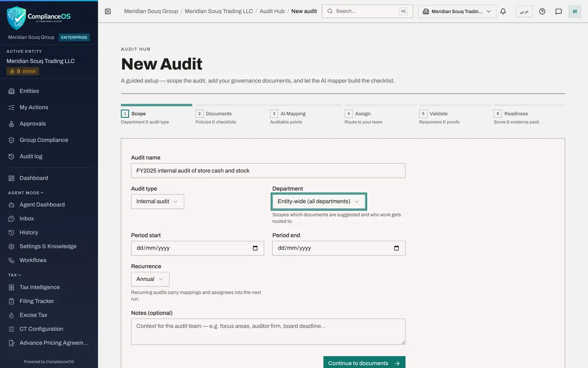The width and height of the screenshot is (588, 368).
Task: Toggle the sidebar collapse icon
Action: (x=108, y=11)
